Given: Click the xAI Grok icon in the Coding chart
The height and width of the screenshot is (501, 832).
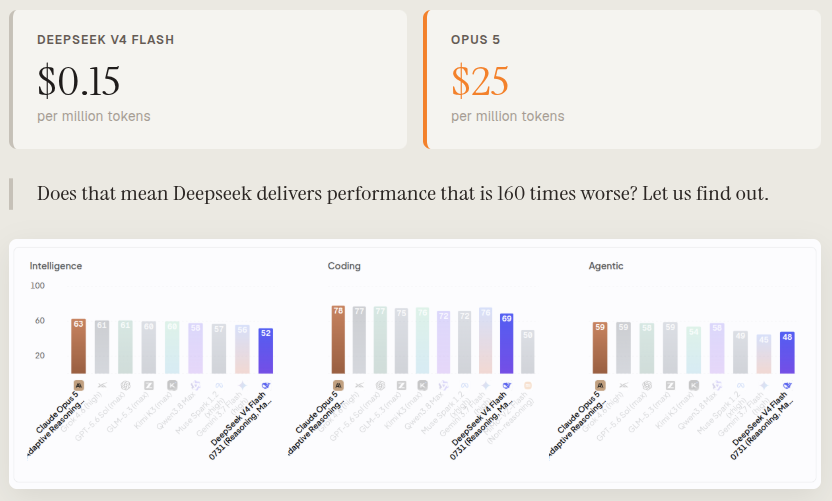Looking at the screenshot, I should (x=359, y=385).
